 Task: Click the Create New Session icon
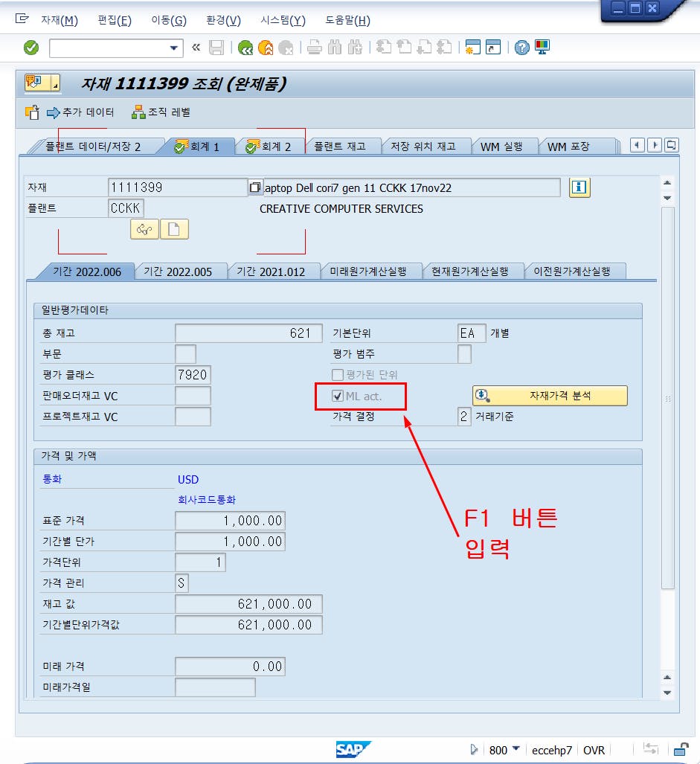click(x=472, y=48)
